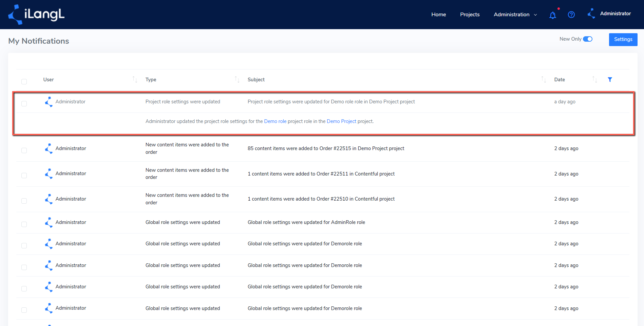Click Administrator name in Order #22511 row
The image size is (644, 326).
[71, 174]
